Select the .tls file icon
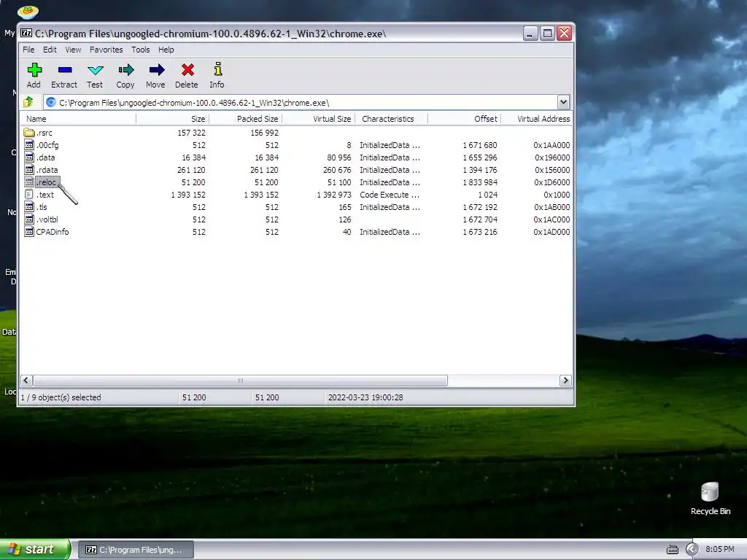The width and height of the screenshot is (747, 560). click(x=29, y=206)
